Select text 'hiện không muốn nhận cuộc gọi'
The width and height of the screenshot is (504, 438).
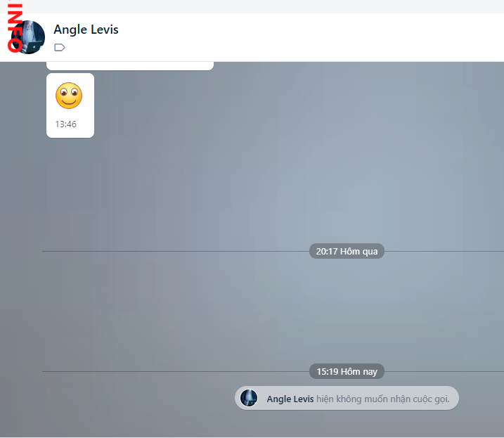(x=382, y=399)
